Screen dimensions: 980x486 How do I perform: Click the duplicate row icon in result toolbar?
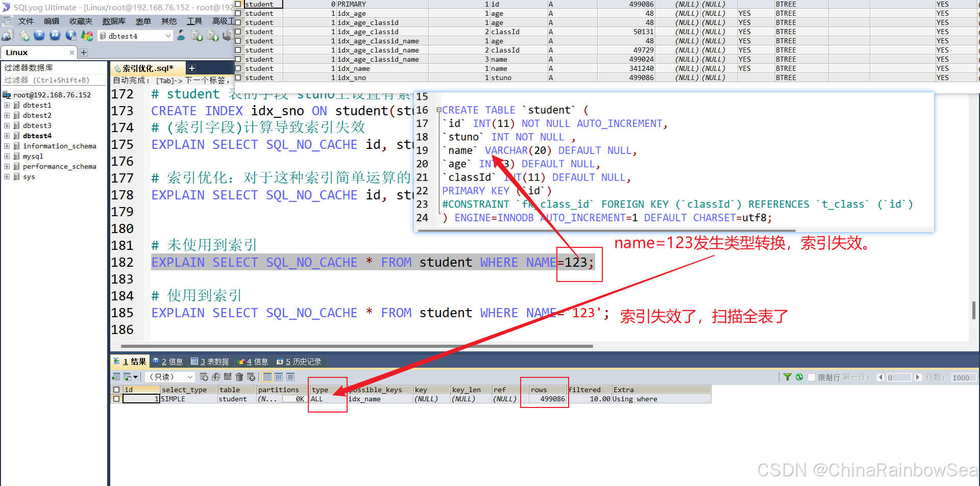coord(216,377)
